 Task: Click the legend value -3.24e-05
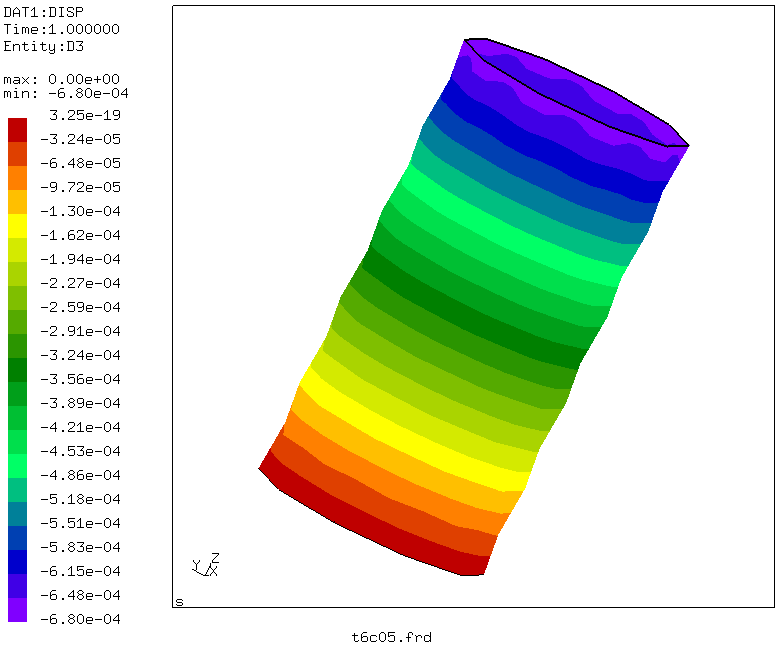[80, 139]
